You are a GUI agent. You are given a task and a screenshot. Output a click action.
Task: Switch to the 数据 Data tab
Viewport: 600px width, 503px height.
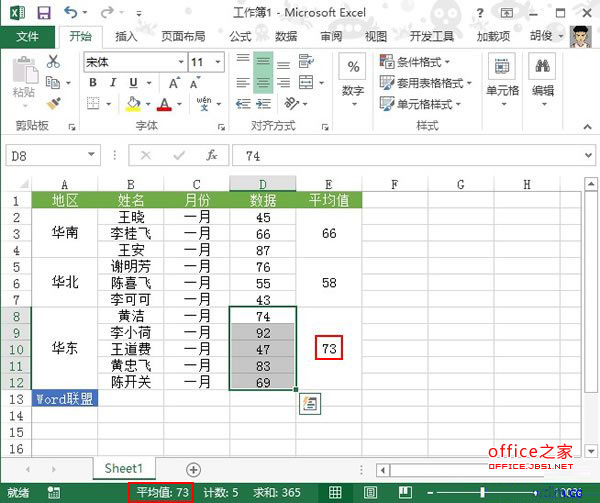pos(286,37)
